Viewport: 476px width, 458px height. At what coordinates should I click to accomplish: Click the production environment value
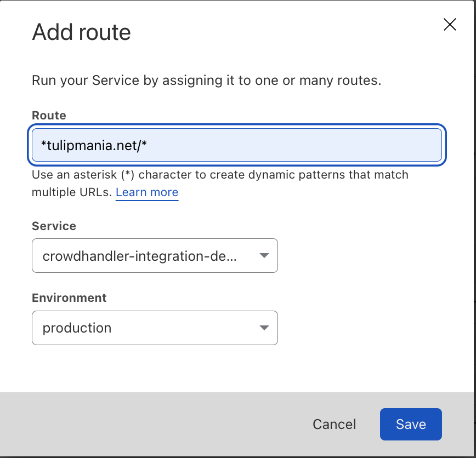click(x=77, y=328)
